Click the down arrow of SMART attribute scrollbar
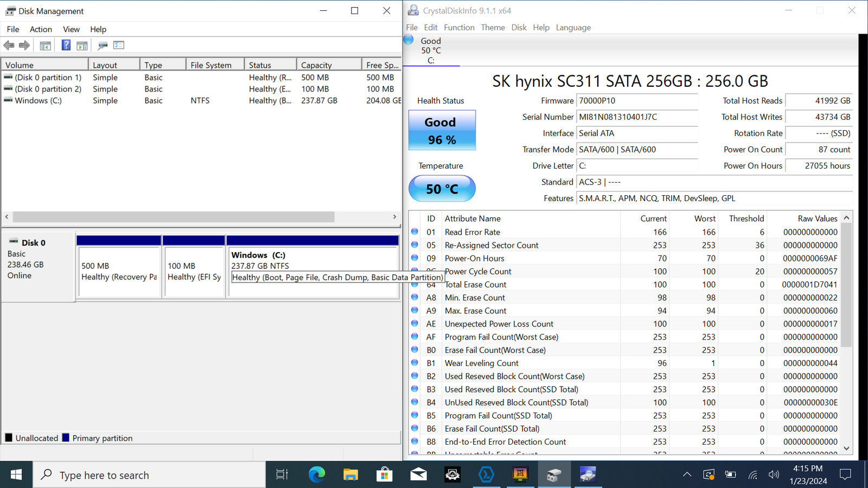The image size is (868, 488). [846, 448]
